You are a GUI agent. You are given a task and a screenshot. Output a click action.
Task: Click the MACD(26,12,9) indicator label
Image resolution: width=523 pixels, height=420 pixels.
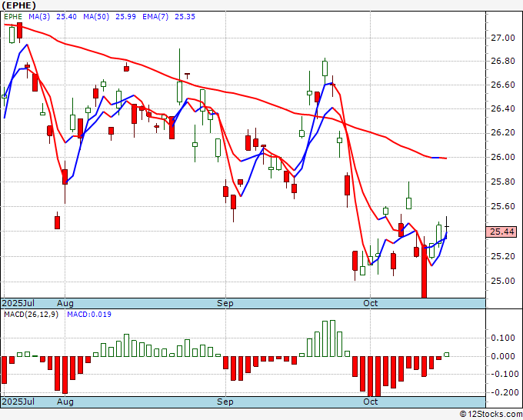[x=31, y=315]
